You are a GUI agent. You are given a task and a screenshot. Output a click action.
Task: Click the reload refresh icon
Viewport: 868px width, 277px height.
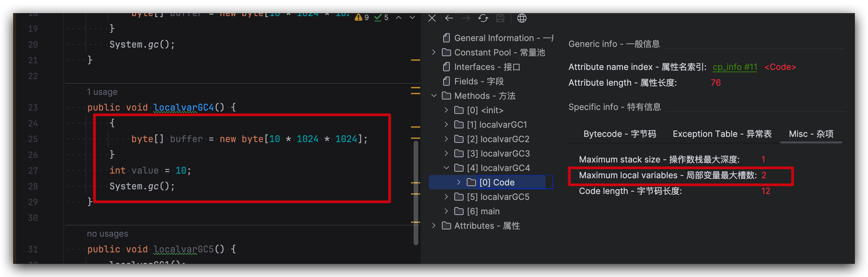(483, 18)
